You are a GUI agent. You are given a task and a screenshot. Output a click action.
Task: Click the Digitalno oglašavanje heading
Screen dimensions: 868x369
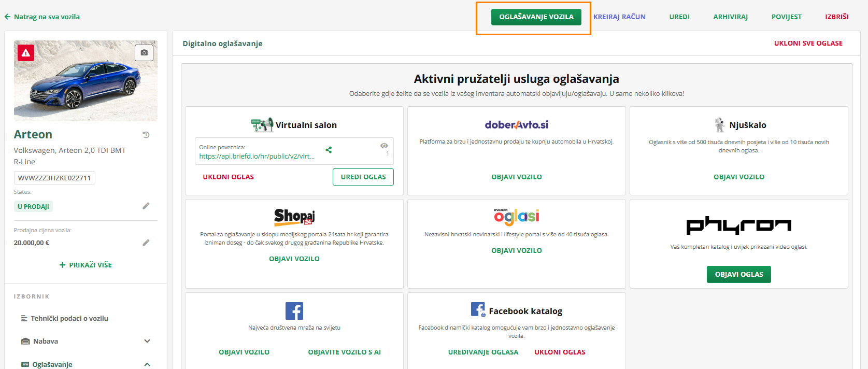click(223, 44)
